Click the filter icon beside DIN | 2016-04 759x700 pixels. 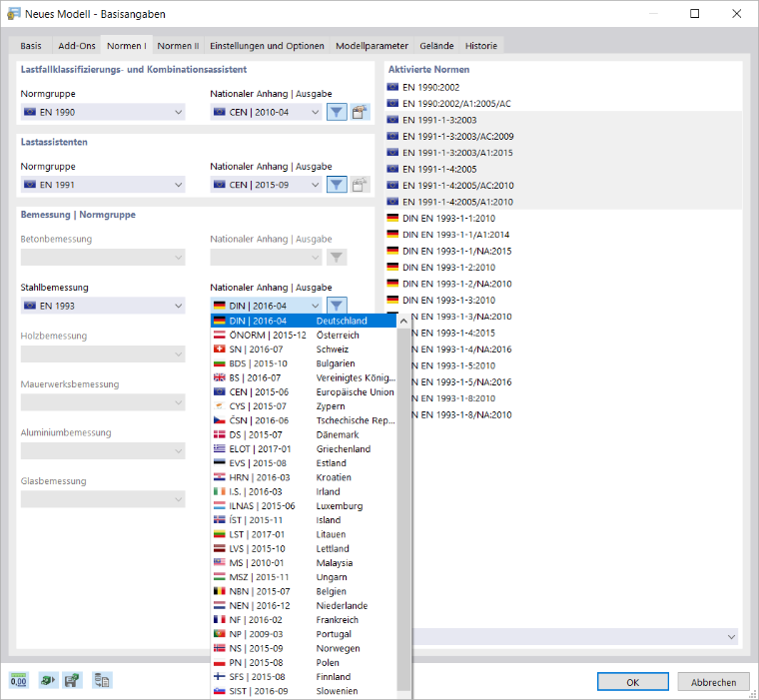tap(337, 306)
